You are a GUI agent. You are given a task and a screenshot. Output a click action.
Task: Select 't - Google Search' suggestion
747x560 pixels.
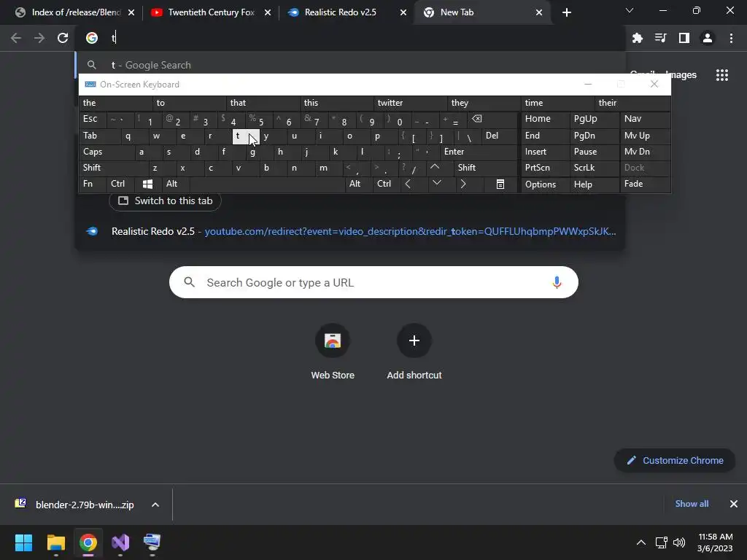point(350,65)
